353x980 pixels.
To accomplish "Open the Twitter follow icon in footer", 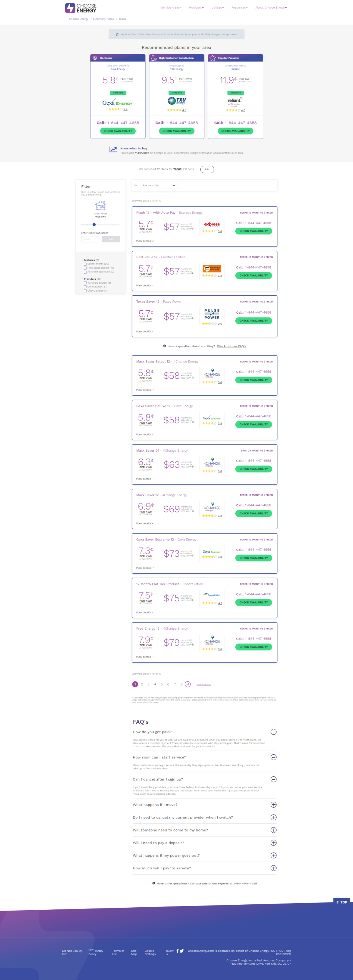I will pos(182,951).
